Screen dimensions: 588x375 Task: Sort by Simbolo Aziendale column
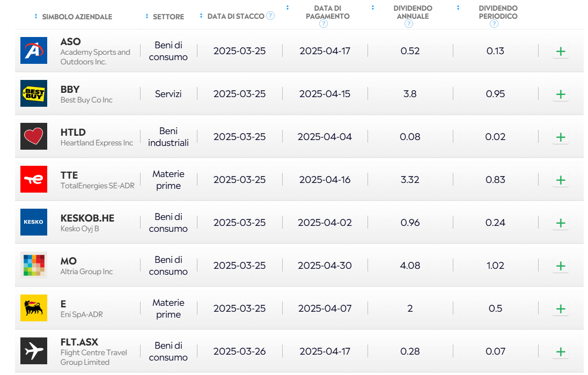coord(77,17)
